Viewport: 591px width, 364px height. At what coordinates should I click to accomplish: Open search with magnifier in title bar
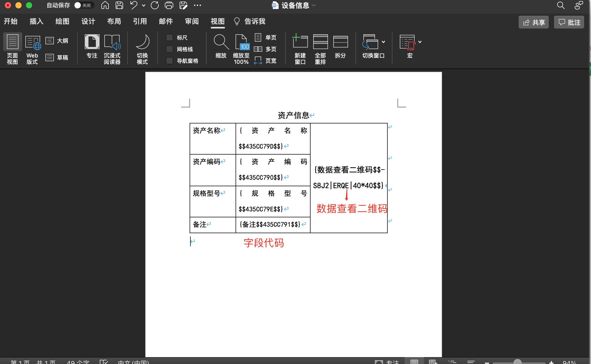click(561, 5)
